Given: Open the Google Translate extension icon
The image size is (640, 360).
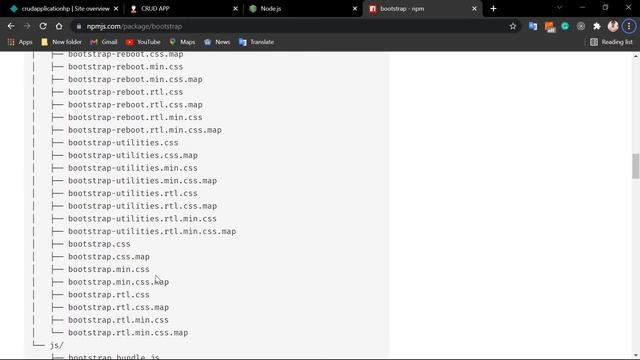Looking at the screenshot, I should (533, 26).
